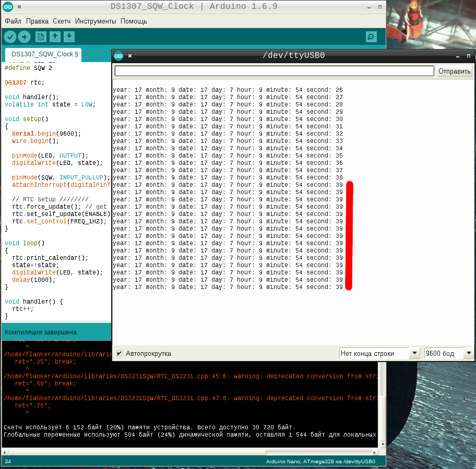Toggle the Автопрокрутка checkbox
This screenshot has height=469, width=476.
tap(119, 353)
